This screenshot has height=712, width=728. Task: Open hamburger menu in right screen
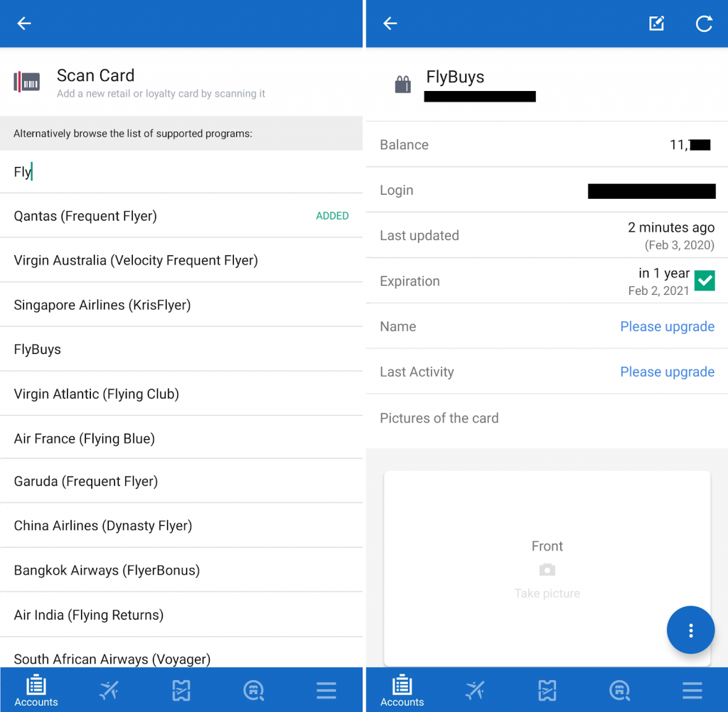[x=692, y=690]
